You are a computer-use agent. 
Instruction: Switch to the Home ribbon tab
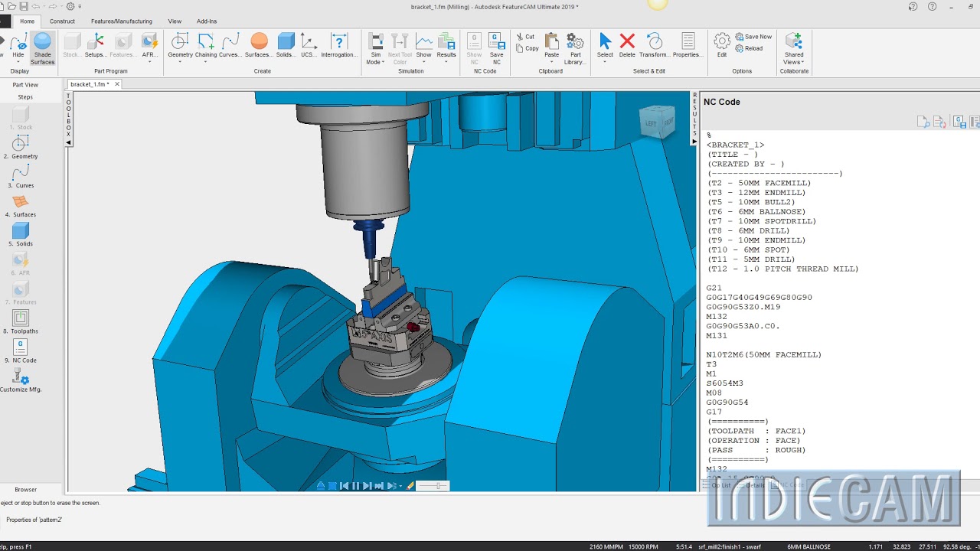point(27,21)
